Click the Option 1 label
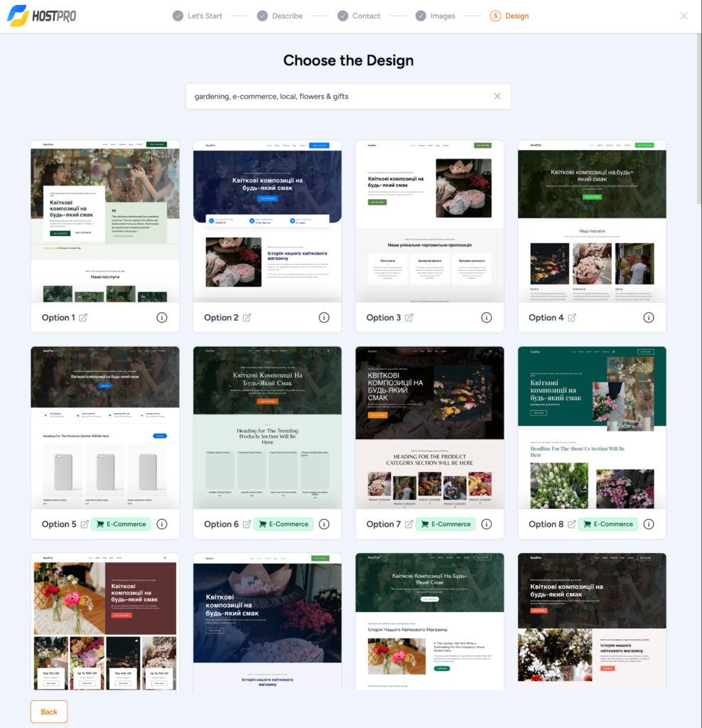Viewport: 702px width, 728px height. pos(58,318)
